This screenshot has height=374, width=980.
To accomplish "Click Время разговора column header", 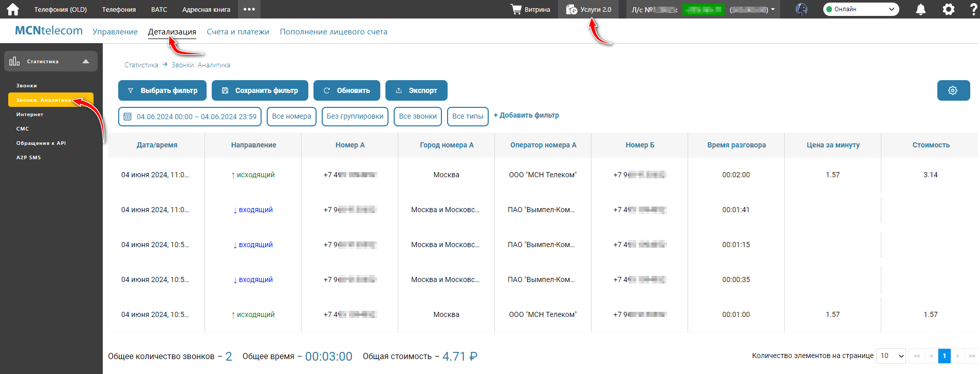I will click(736, 145).
